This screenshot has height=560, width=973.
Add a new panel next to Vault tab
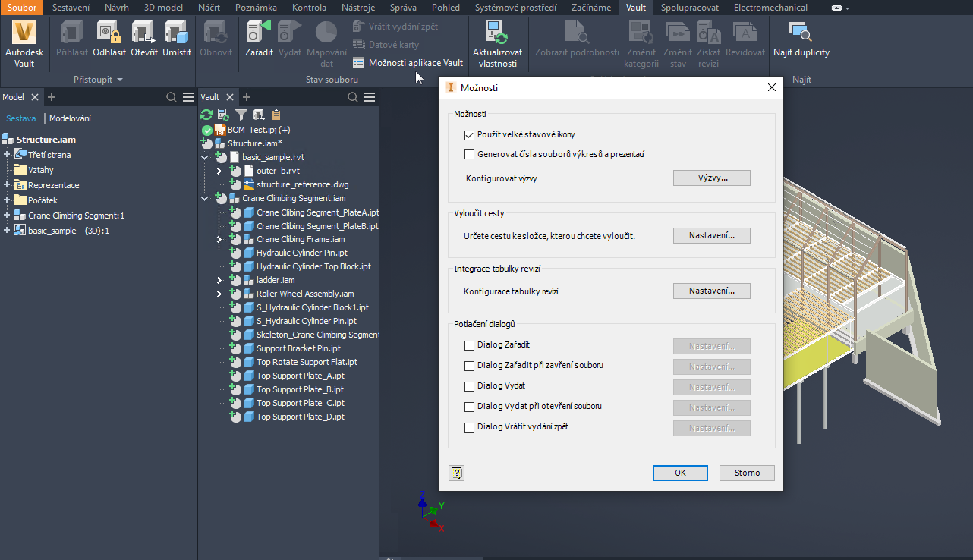[247, 97]
